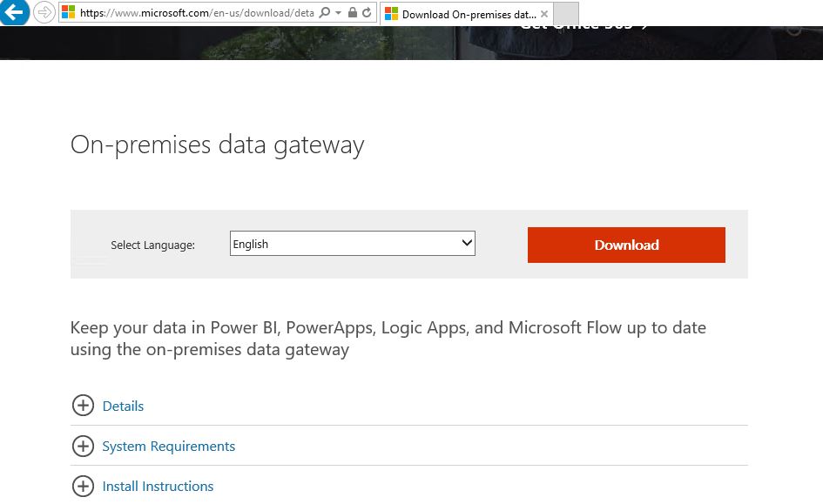Click the Forward navigation arrow

point(44,12)
